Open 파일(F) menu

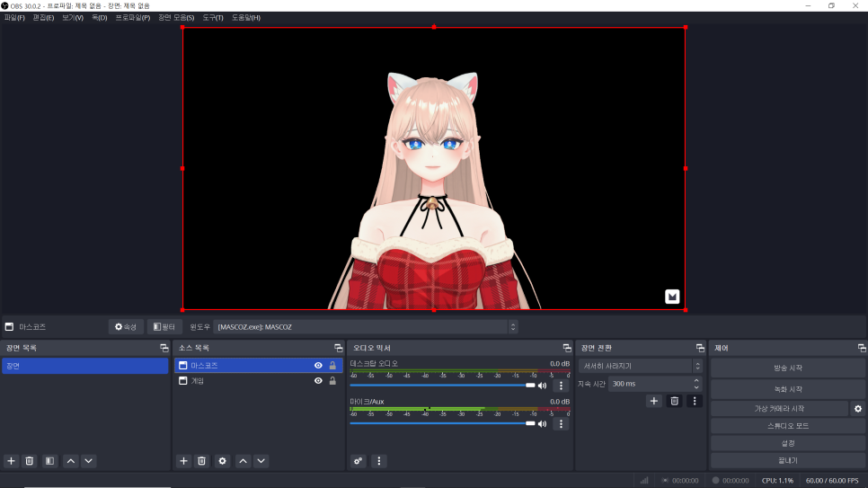[14, 18]
